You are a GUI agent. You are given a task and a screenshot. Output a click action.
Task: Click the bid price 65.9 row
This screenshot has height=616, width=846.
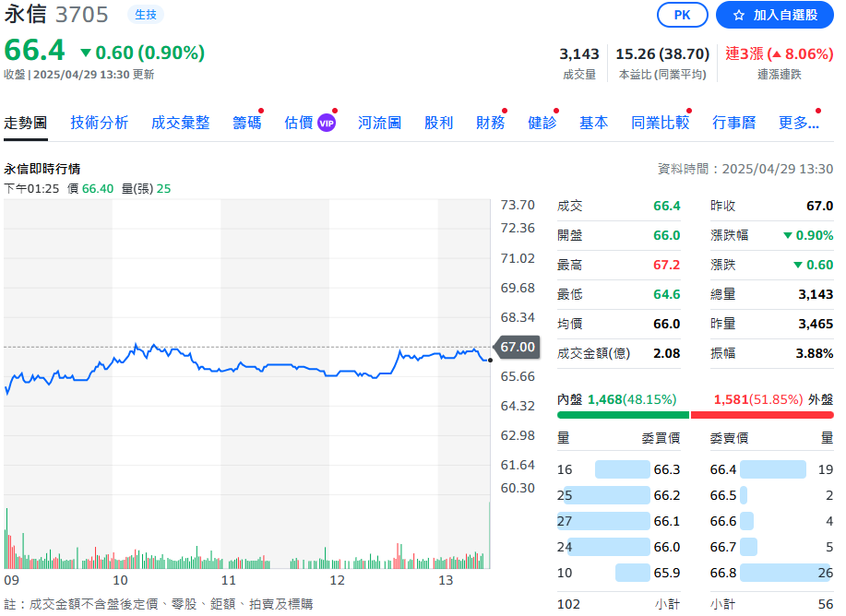(619, 573)
